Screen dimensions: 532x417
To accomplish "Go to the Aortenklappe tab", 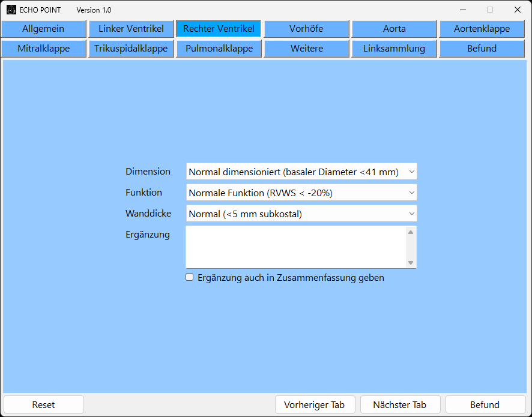I will [x=482, y=29].
